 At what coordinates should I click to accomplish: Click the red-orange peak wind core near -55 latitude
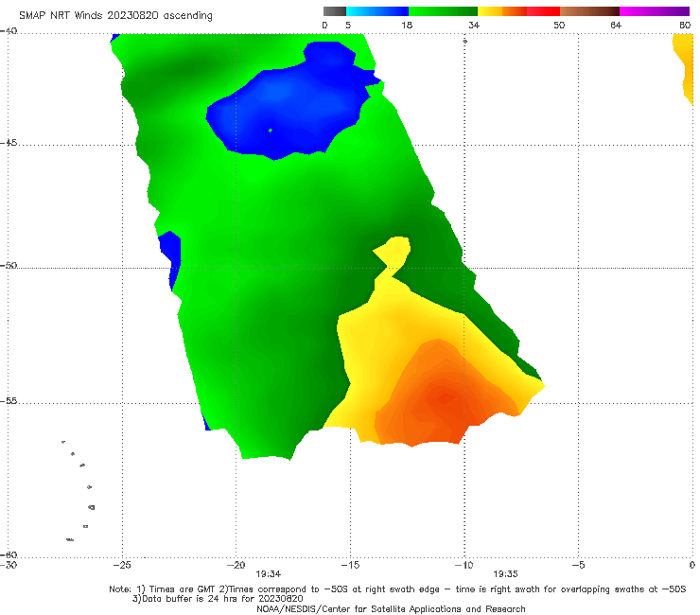tap(445, 397)
